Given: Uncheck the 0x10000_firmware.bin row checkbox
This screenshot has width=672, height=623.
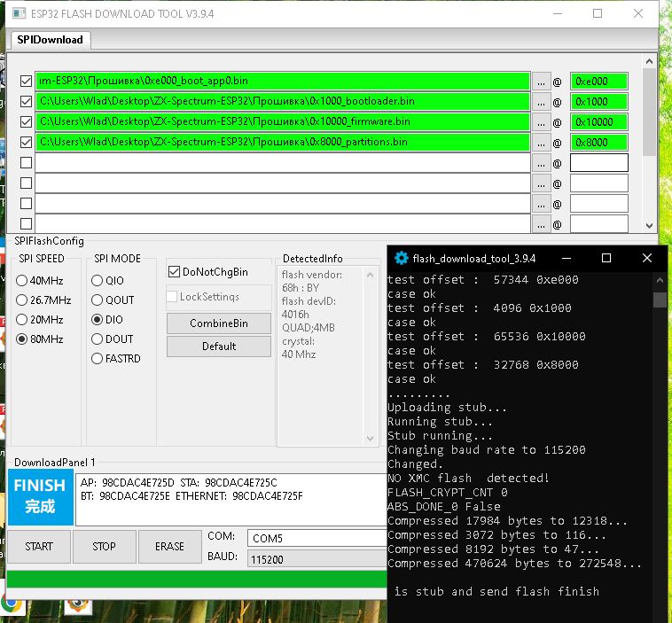Looking at the screenshot, I should [26, 121].
